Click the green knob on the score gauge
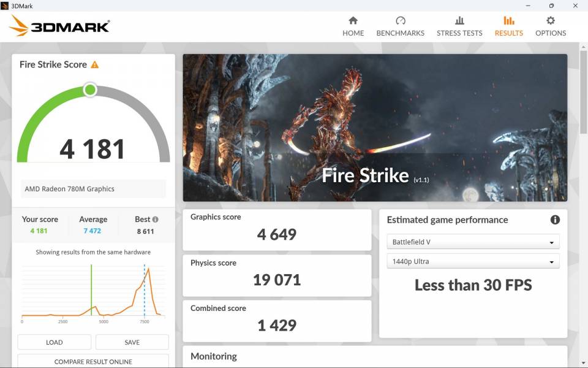Image resolution: width=588 pixels, height=368 pixels. click(x=90, y=90)
